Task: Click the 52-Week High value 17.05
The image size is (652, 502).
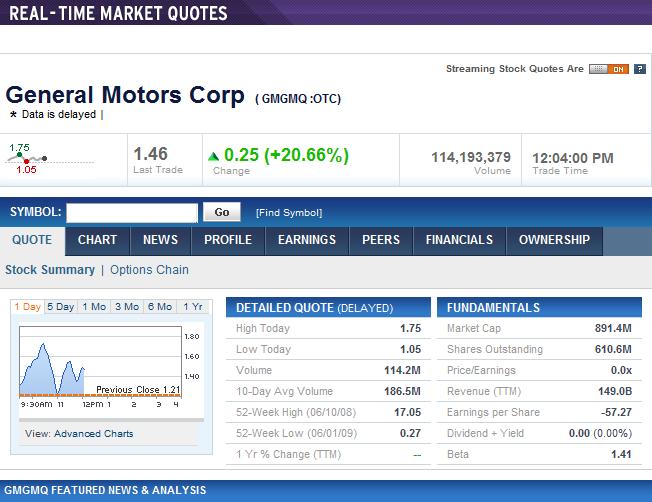Action: coord(408,412)
